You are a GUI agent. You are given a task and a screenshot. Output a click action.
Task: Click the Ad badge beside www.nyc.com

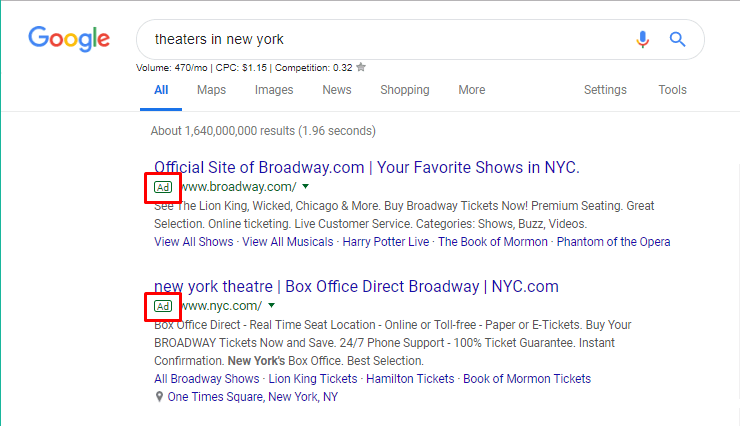click(x=163, y=306)
